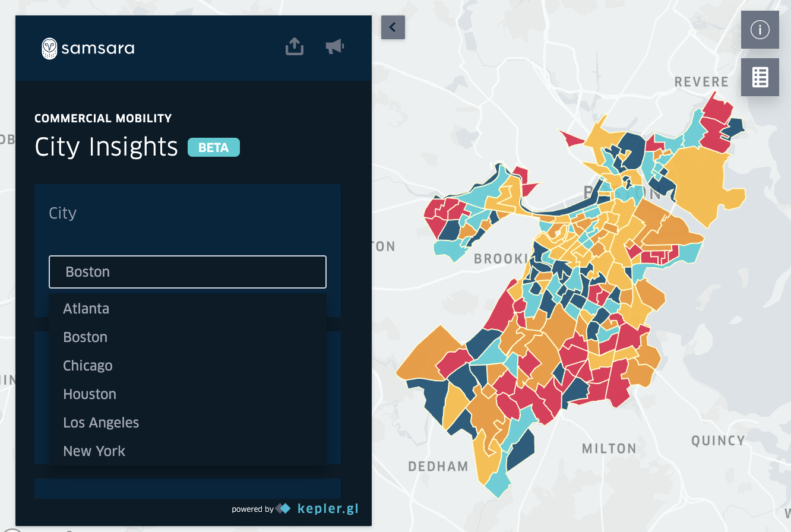Collapse the sidebar with the left chevron
The width and height of the screenshot is (791, 532).
393,27
